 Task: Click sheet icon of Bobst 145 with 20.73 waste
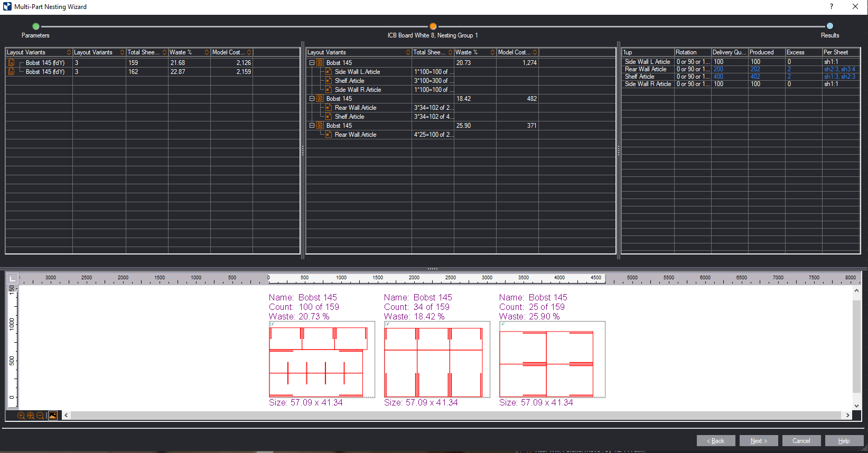pyautogui.click(x=320, y=62)
